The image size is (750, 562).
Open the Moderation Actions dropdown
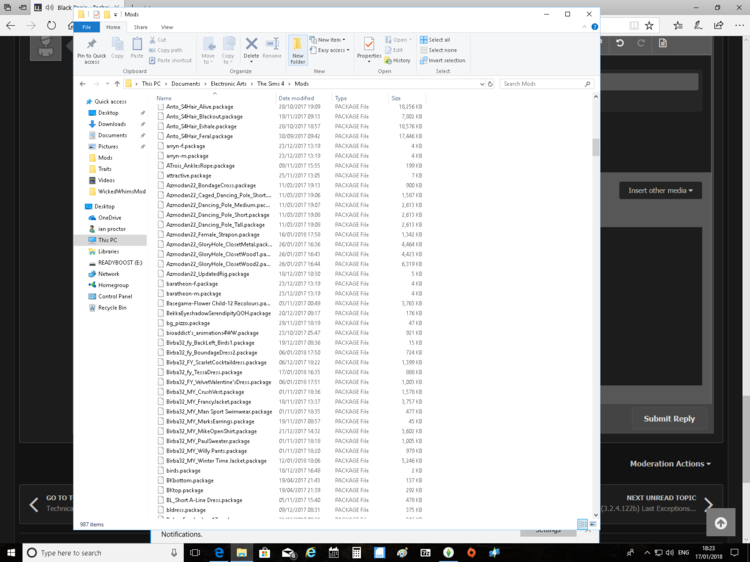pyautogui.click(x=670, y=463)
